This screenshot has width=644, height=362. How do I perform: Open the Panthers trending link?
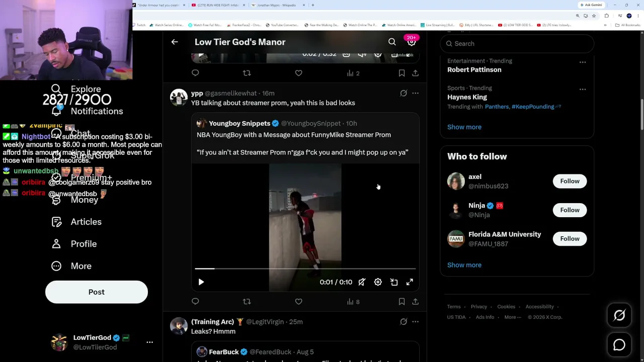pyautogui.click(x=497, y=107)
